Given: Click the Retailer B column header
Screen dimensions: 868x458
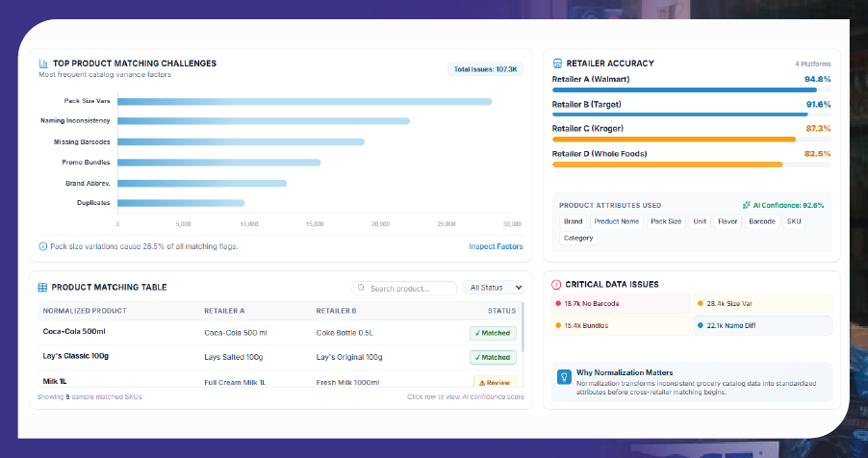Looking at the screenshot, I should [x=336, y=311].
